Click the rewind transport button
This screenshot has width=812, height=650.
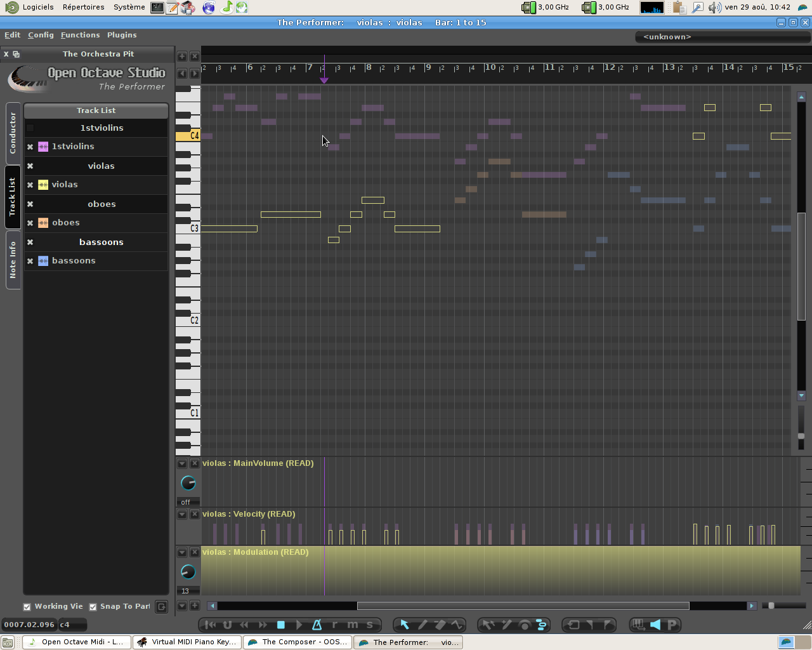(x=245, y=625)
